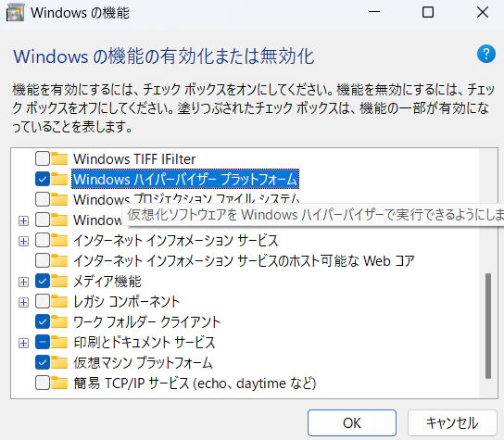
Task: Check インターネット インフォメーション サービス checkbox
Action: click(43, 241)
